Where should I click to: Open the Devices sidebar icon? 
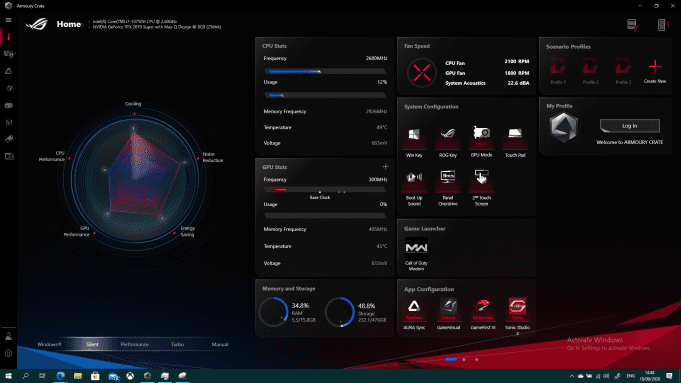click(9, 54)
